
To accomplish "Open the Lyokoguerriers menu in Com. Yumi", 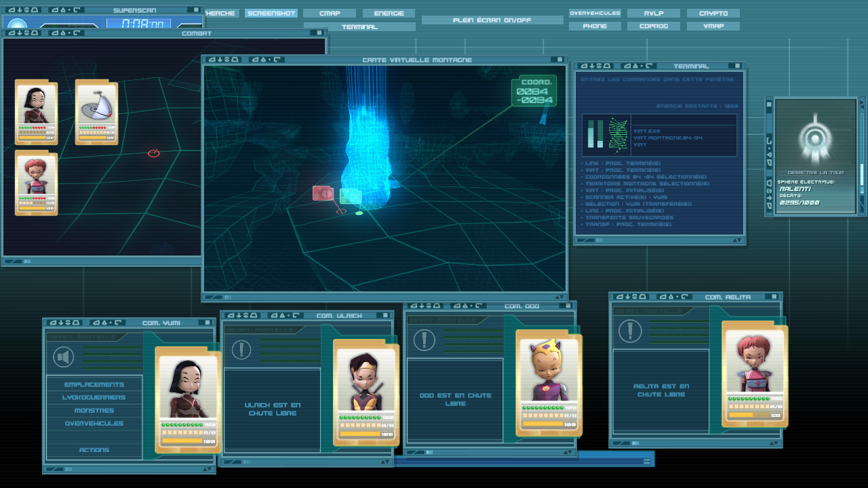I will pyautogui.click(x=94, y=397).
